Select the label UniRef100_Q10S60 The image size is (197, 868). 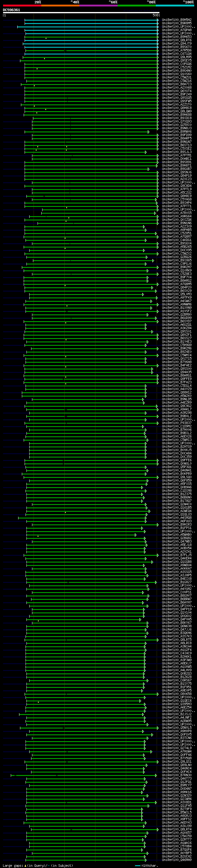click(177, 74)
